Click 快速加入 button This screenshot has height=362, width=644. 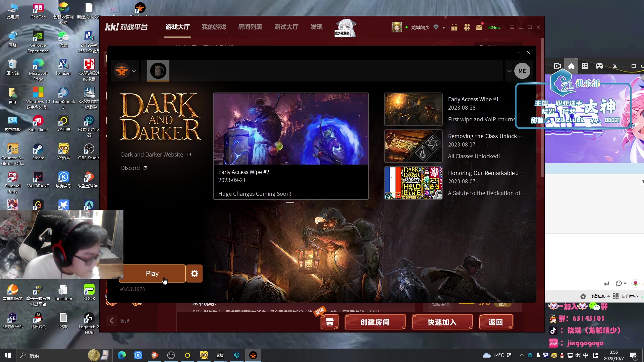(442, 322)
